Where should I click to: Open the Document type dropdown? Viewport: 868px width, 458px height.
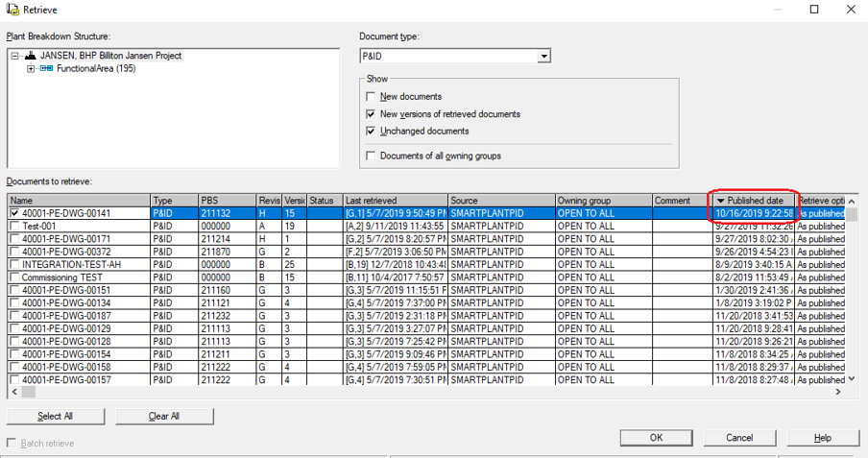[x=543, y=57]
